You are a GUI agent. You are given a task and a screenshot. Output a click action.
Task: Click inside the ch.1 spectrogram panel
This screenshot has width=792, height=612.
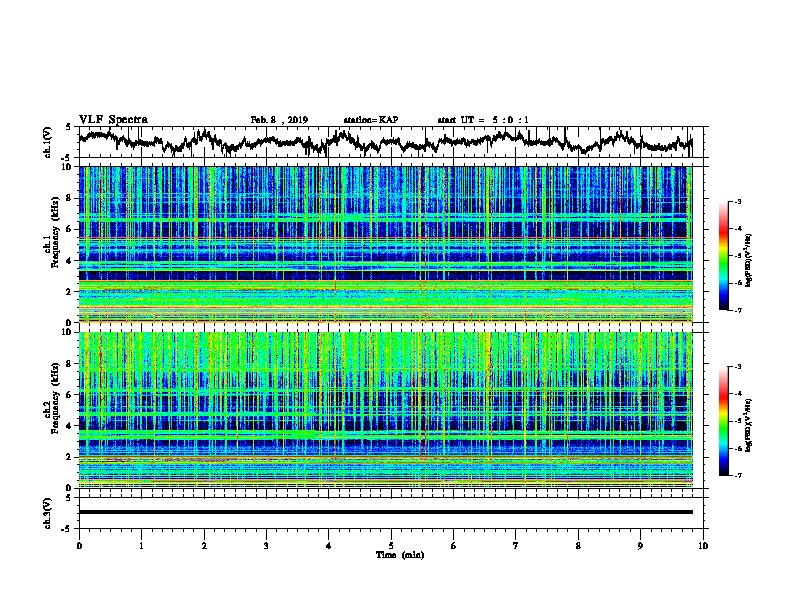[x=385, y=244]
